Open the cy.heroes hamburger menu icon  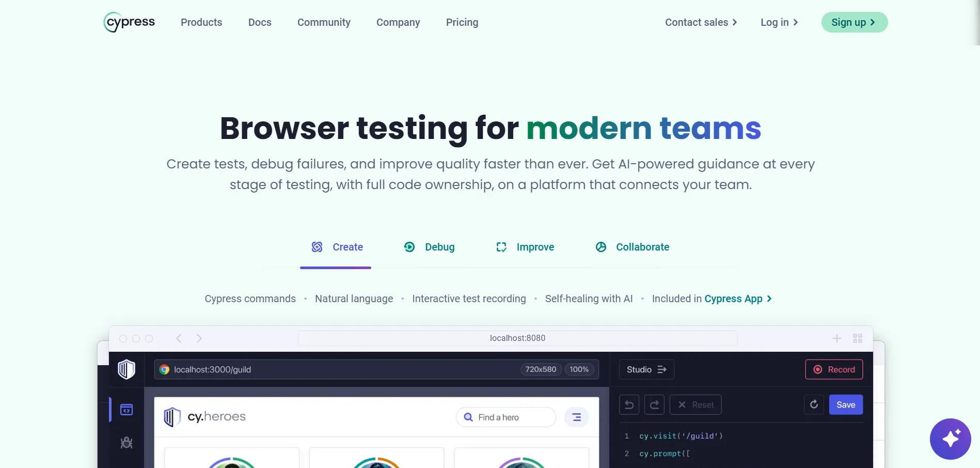pyautogui.click(x=576, y=417)
